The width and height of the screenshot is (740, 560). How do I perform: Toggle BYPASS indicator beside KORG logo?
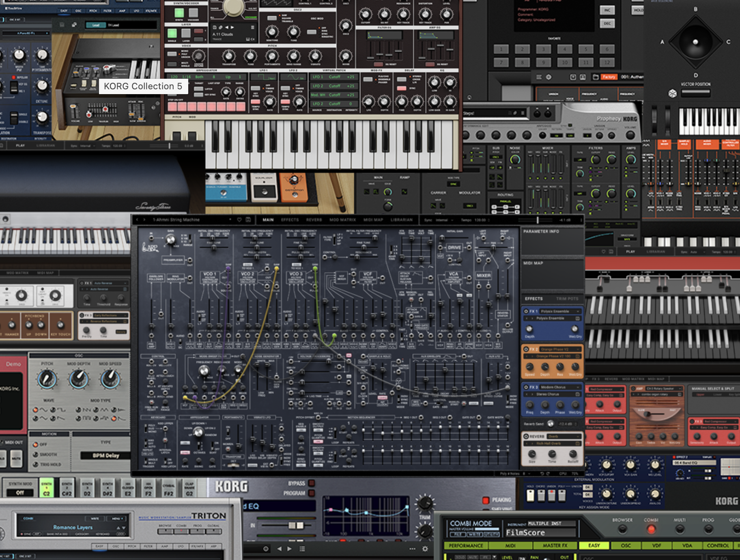coord(312,483)
